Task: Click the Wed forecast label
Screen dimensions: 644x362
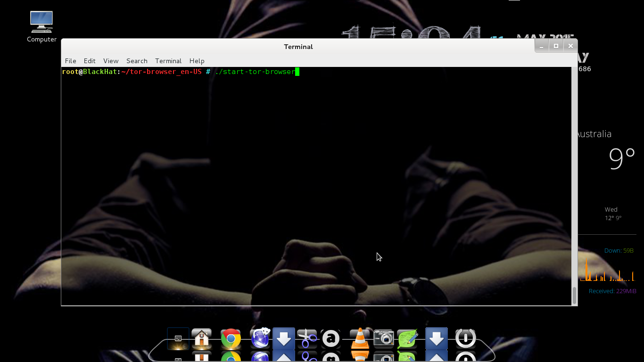Action: [x=611, y=209]
